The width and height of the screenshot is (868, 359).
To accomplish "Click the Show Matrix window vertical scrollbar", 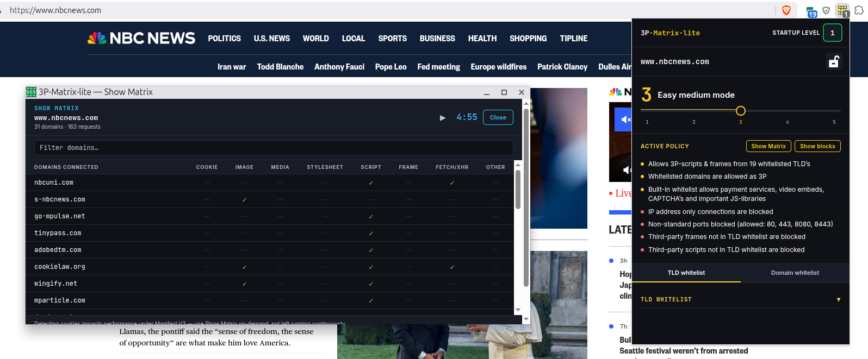I will tap(526, 198).
